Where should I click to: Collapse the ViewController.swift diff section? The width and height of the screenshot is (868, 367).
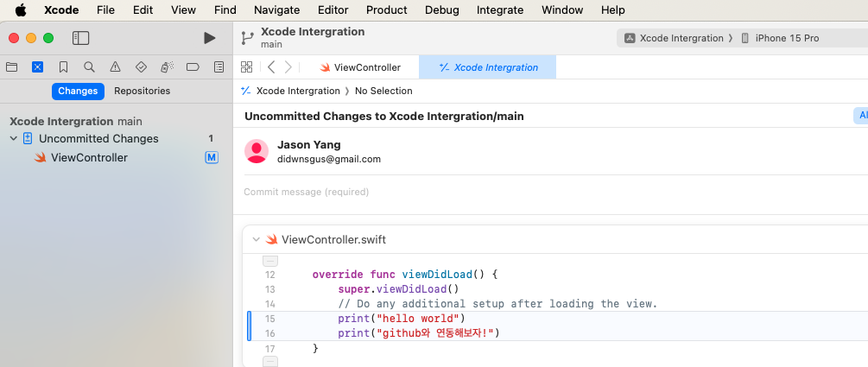pyautogui.click(x=256, y=240)
